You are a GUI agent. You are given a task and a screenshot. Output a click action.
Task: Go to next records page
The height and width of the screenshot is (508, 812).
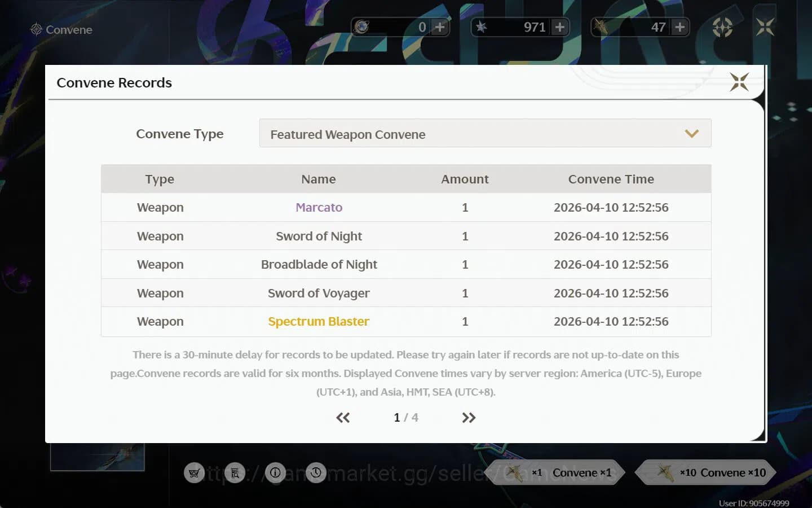point(469,418)
